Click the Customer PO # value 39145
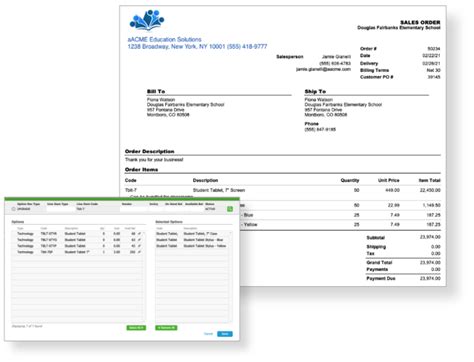The image size is (474, 362). (434, 77)
